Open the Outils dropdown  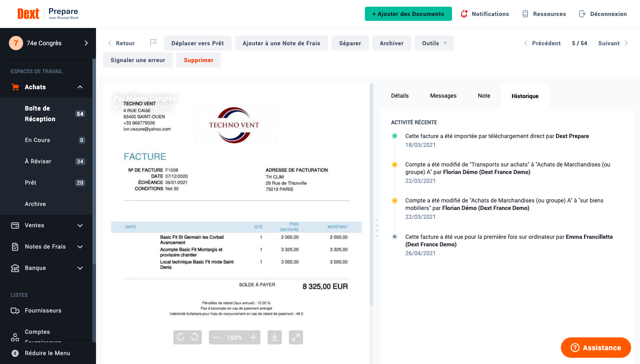(x=434, y=43)
